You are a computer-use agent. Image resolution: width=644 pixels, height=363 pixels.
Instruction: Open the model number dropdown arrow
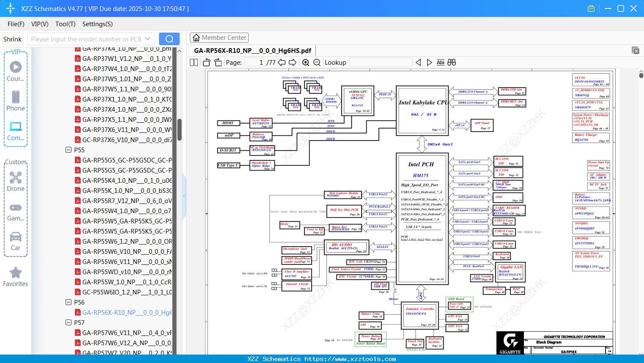point(148,39)
